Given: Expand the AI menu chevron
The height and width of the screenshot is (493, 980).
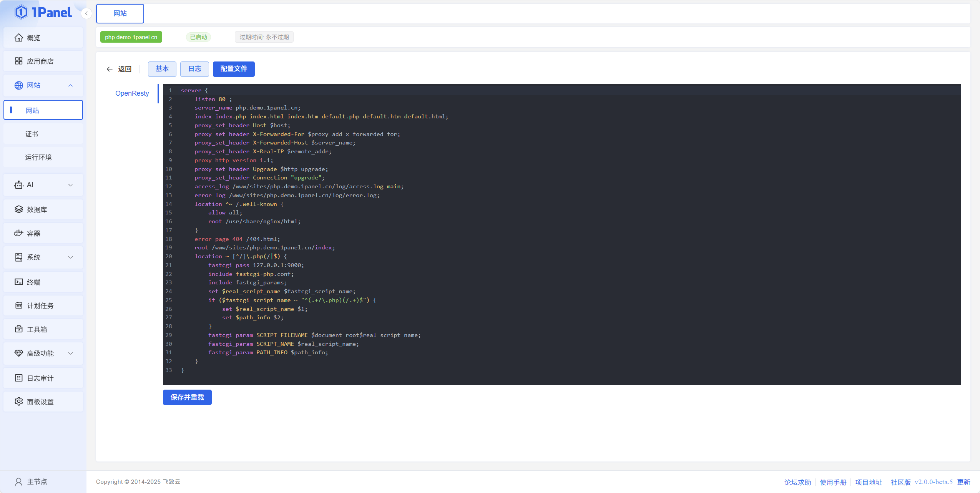Looking at the screenshot, I should click(x=71, y=185).
